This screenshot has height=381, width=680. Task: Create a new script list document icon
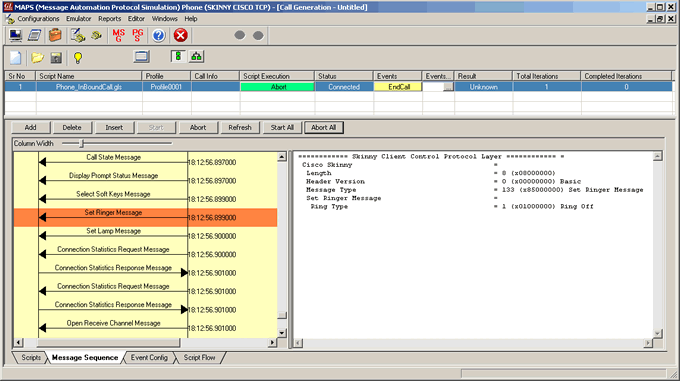16,57
